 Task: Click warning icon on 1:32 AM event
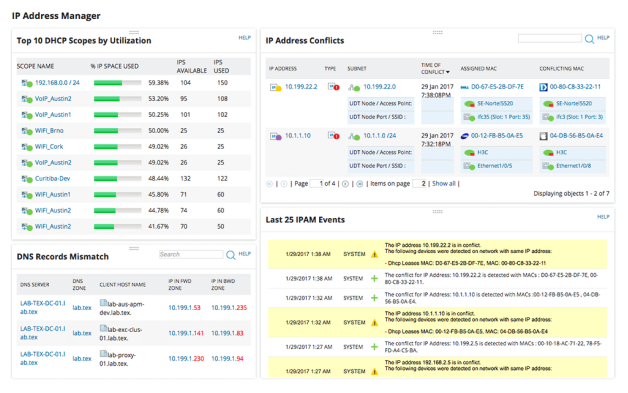click(374, 322)
